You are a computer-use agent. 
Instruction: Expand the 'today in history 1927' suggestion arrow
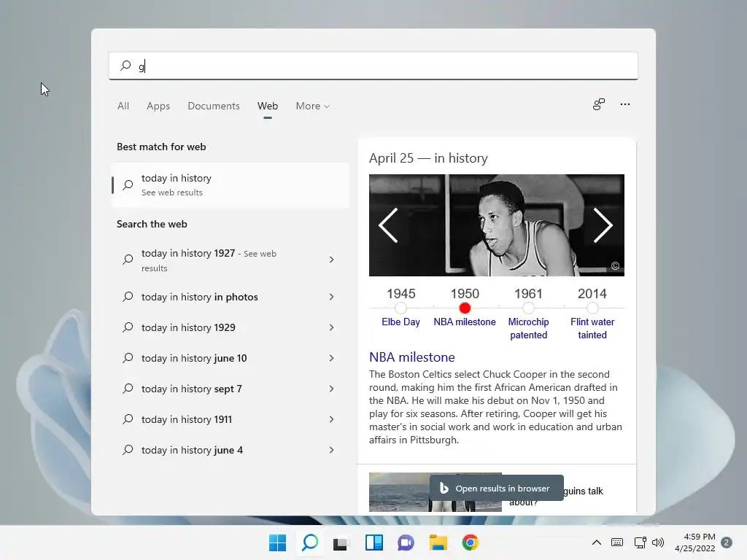332,260
